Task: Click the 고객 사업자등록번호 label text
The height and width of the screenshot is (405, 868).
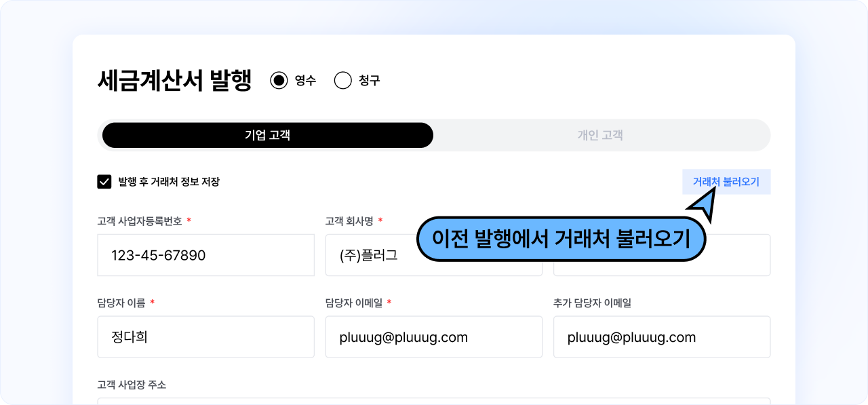Action: [x=140, y=221]
